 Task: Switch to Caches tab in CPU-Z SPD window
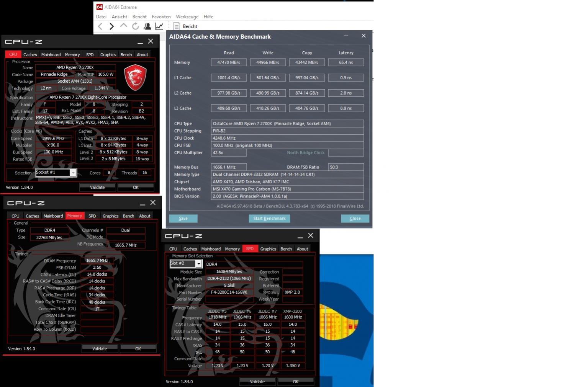click(x=190, y=249)
